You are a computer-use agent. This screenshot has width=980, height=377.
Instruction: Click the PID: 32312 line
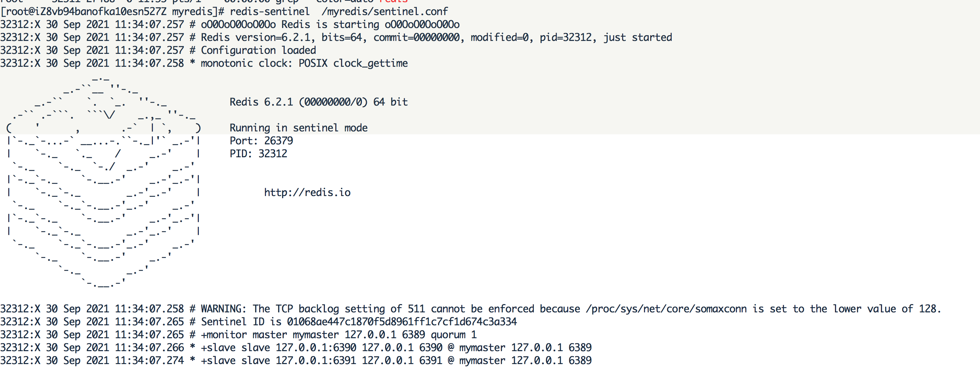pyautogui.click(x=258, y=154)
